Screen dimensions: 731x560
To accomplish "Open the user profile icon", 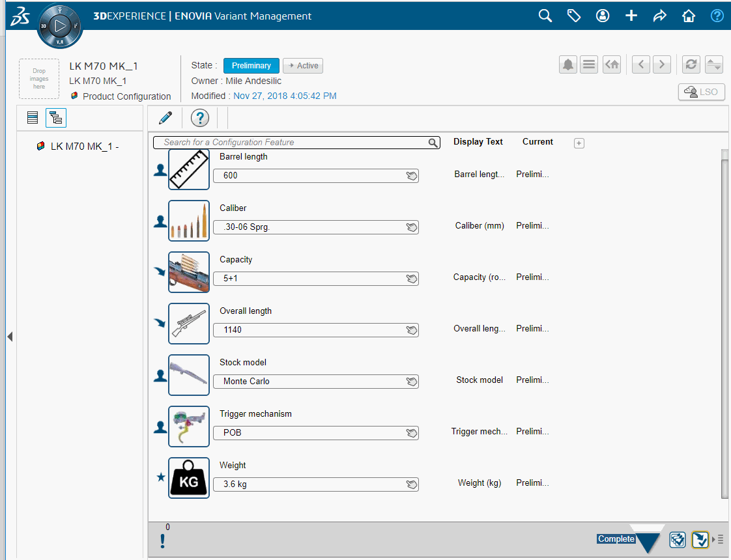I will tap(602, 15).
